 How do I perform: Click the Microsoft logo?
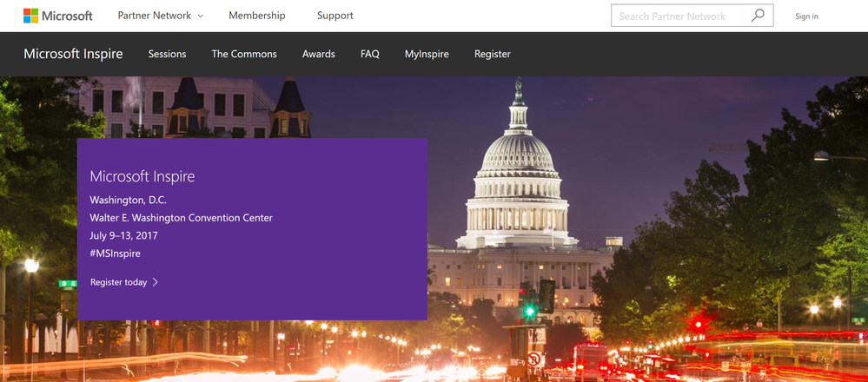(58, 16)
